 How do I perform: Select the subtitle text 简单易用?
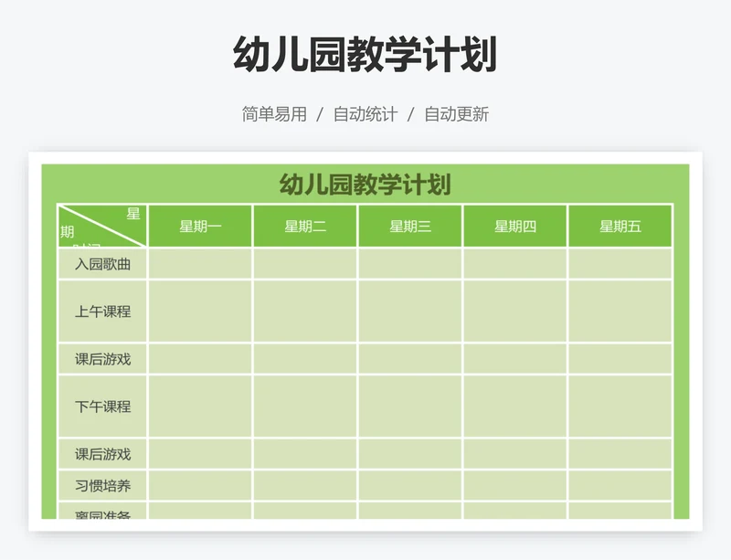pyautogui.click(x=274, y=114)
